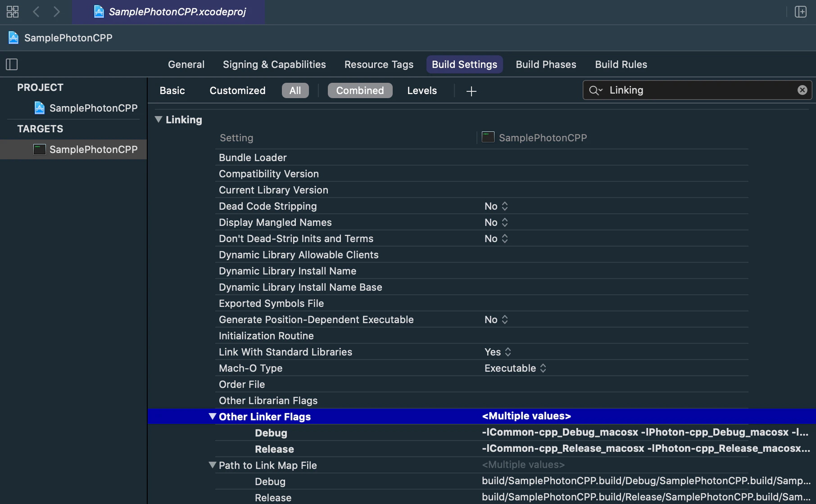Add a new build setting with plus

pyautogui.click(x=471, y=91)
